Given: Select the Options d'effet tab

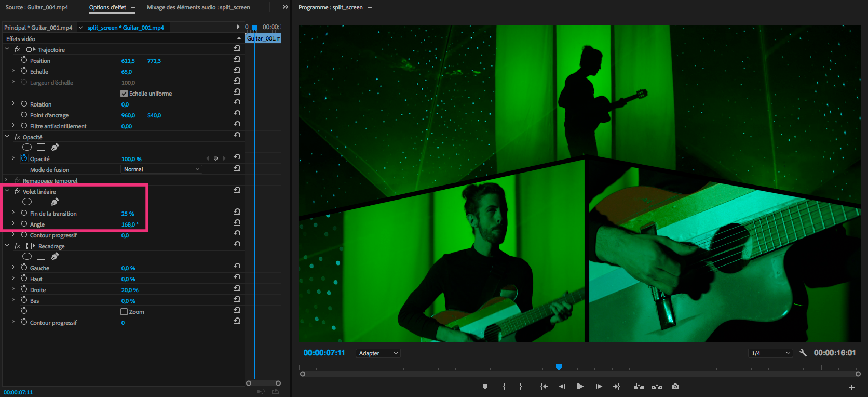Looking at the screenshot, I should [x=107, y=7].
